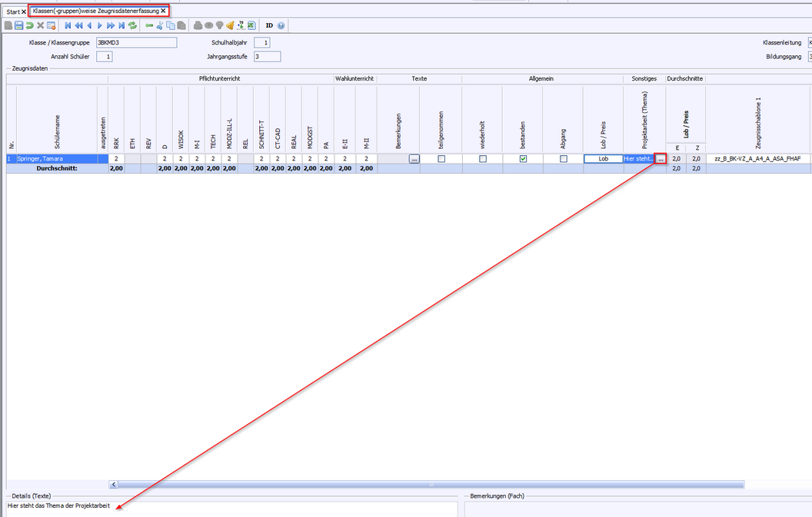
Task: Check the Abgang checkbox
Action: 564,159
